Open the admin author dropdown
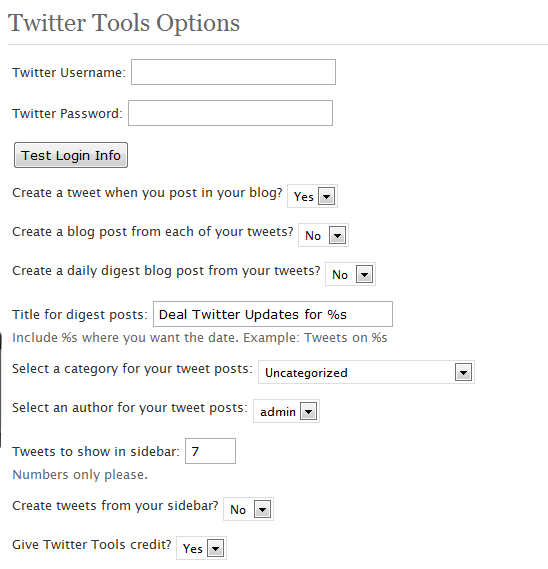 tap(286, 412)
